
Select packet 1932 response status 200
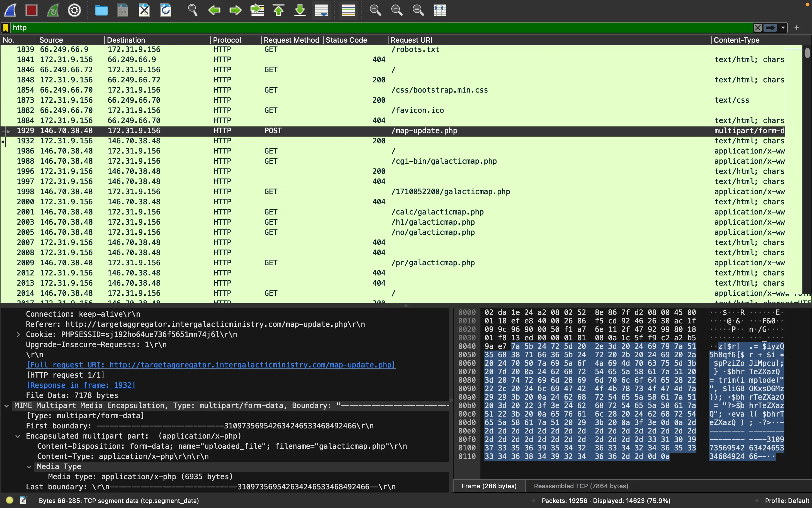point(392,141)
